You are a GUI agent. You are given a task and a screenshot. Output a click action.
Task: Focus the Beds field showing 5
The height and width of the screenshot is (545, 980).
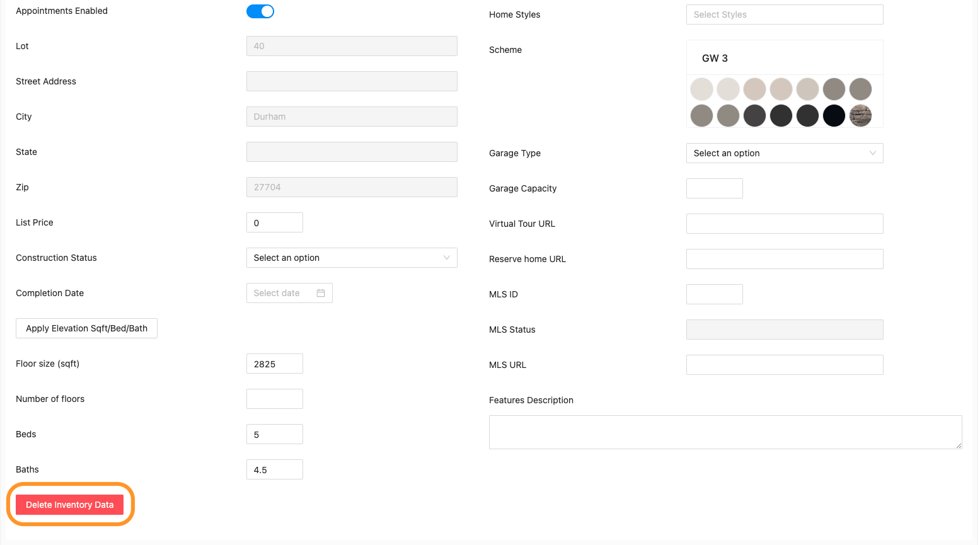[x=275, y=434]
